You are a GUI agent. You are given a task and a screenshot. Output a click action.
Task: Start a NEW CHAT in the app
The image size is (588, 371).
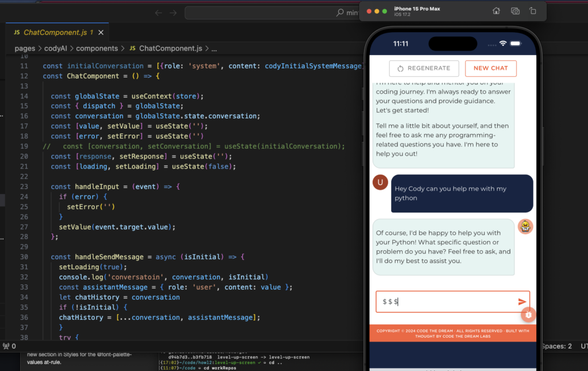click(x=490, y=68)
